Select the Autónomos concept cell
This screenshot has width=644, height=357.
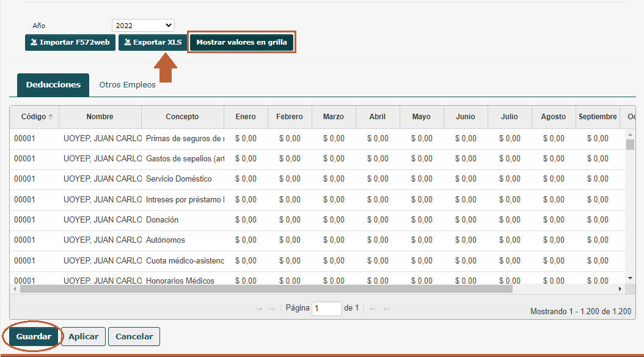point(183,240)
